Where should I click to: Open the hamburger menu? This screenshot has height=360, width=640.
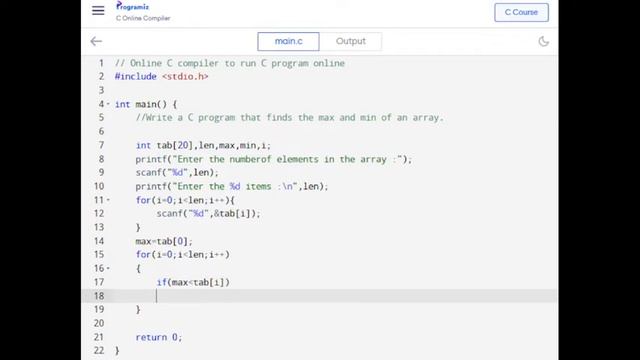[98, 11]
